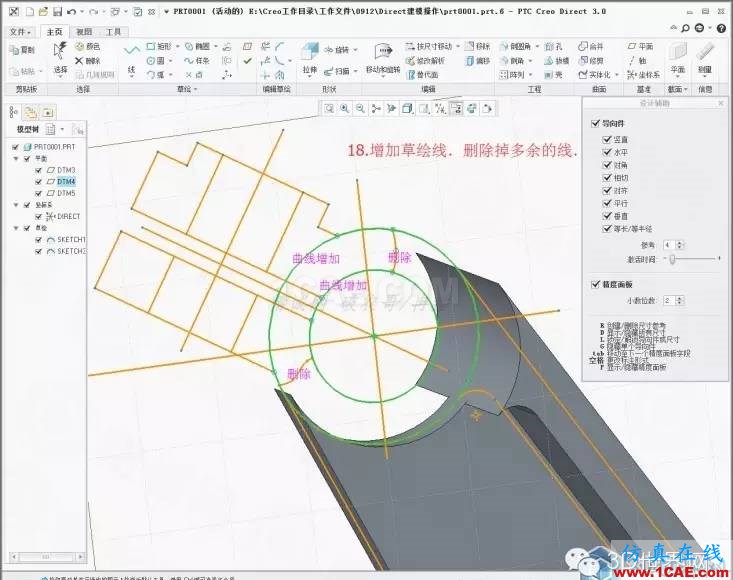
Task: Click the refit zoom icon in graphics toolbar
Action: [330, 109]
